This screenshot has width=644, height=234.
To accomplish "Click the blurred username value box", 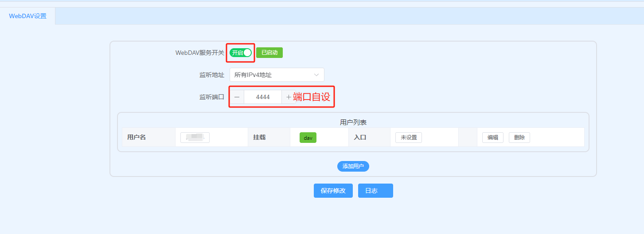I will [195, 138].
